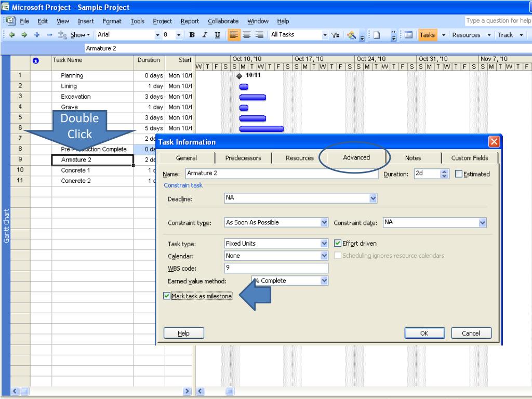Expand the Deadline date dropdown
This screenshot has height=399, width=532.
coord(373,198)
